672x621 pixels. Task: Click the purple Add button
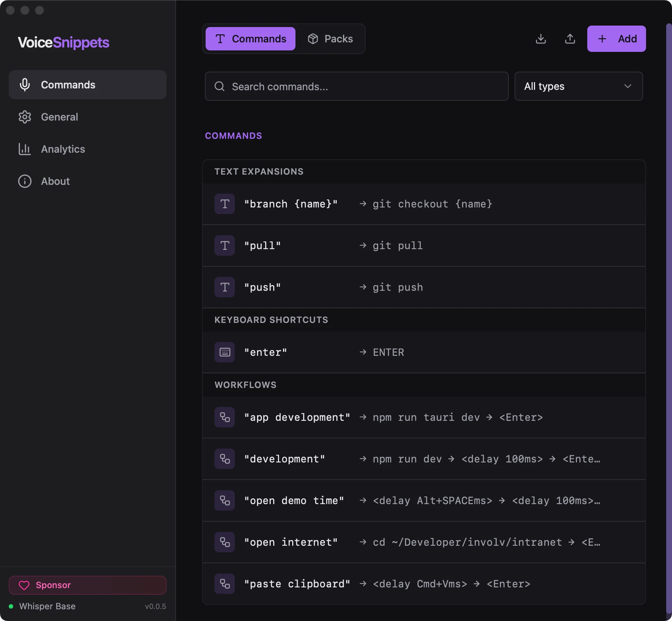point(616,39)
